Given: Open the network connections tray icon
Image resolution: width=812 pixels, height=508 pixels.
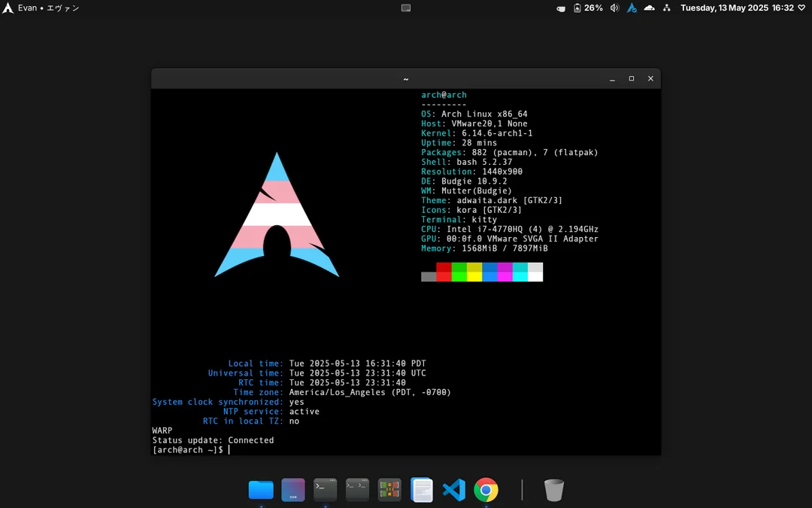Looking at the screenshot, I should tap(666, 8).
